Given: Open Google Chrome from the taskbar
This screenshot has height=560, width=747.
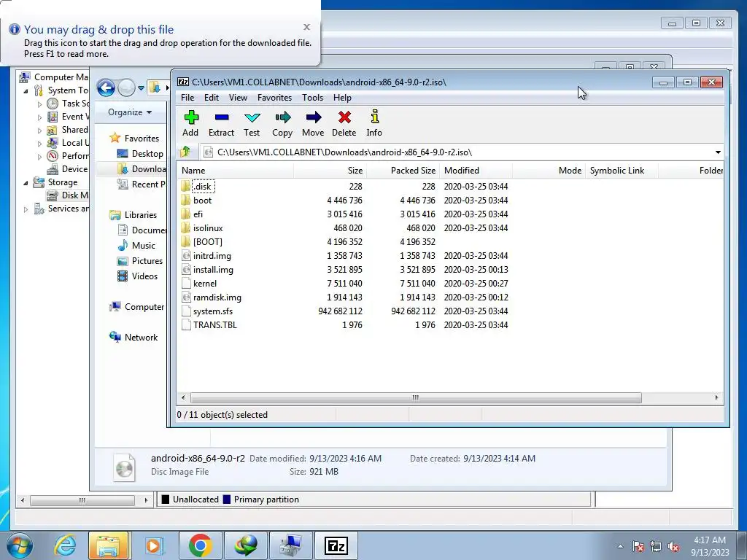Looking at the screenshot, I should [x=200, y=545].
